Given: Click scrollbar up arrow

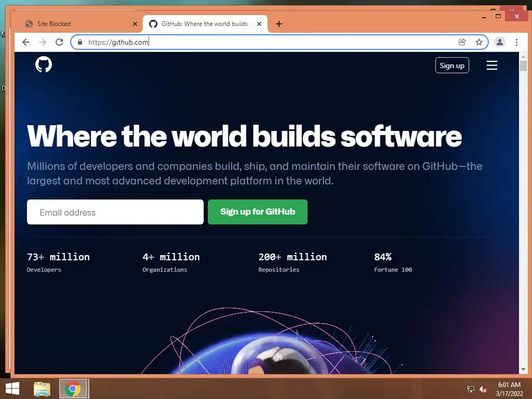Looking at the screenshot, I should coord(523,56).
